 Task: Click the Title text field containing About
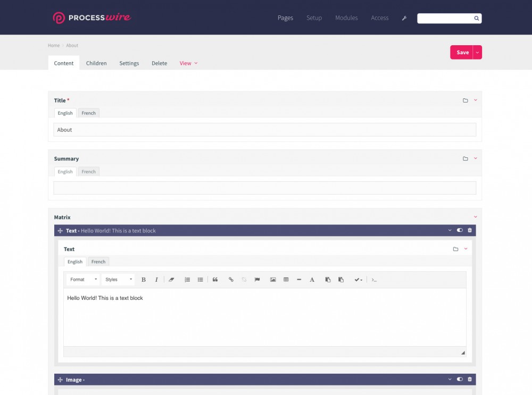tap(264, 130)
